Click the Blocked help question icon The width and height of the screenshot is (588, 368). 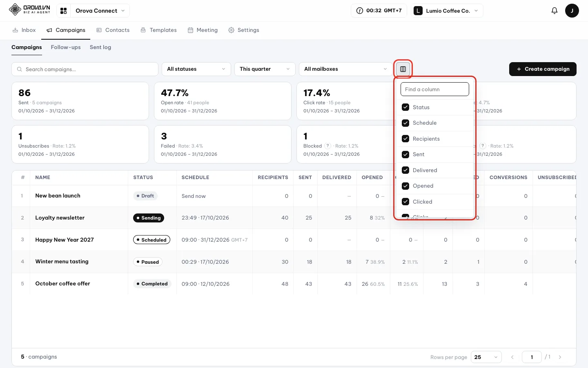[x=327, y=146]
